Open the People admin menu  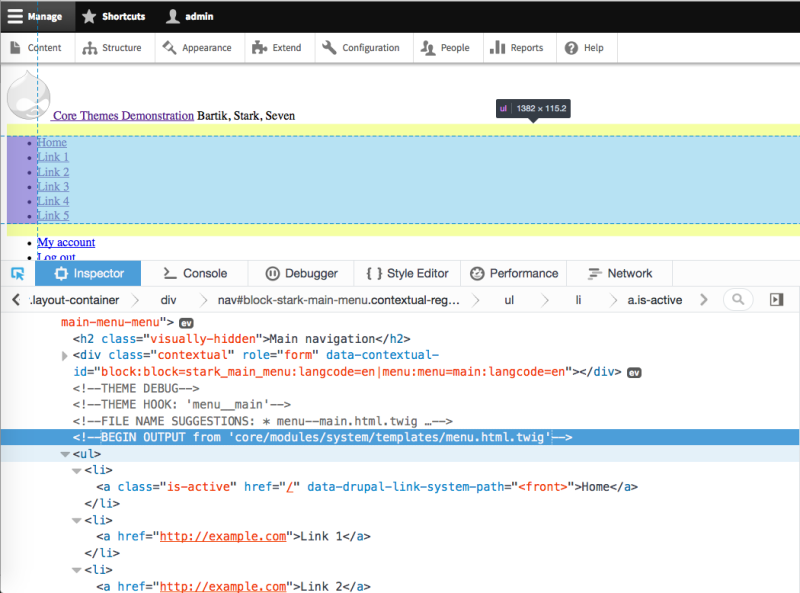[x=448, y=47]
